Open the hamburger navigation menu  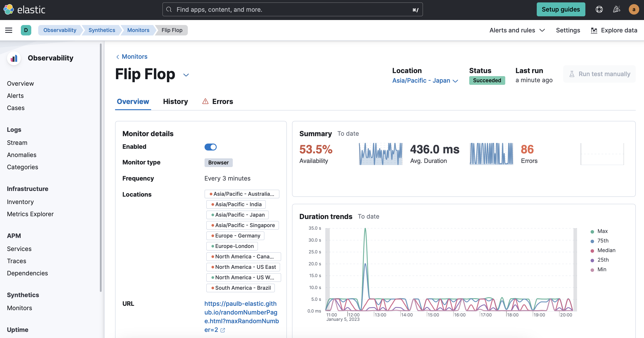coord(9,30)
